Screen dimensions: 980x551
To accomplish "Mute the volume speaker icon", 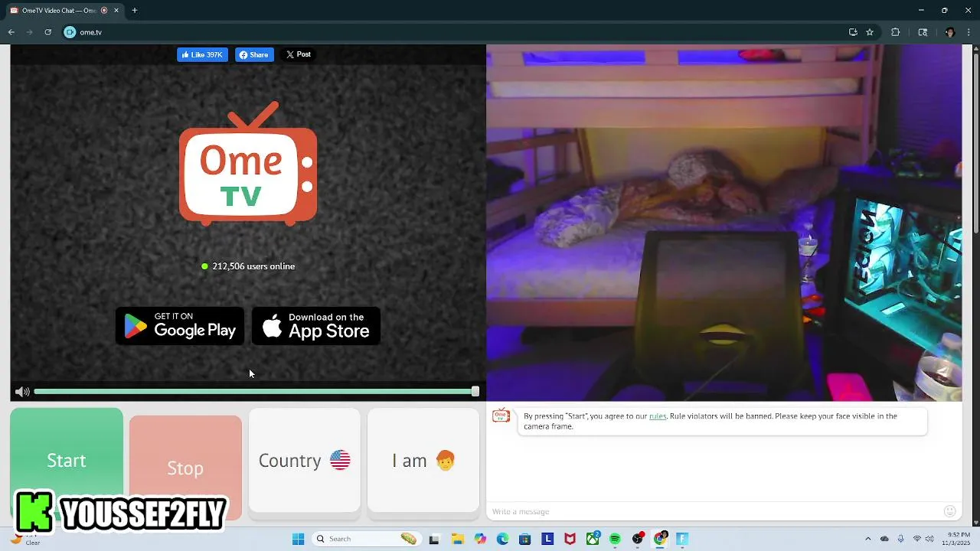I will coord(22,392).
